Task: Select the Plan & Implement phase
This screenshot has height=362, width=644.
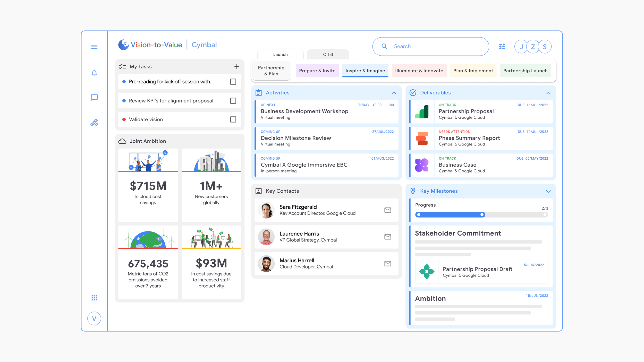Action: click(473, 71)
